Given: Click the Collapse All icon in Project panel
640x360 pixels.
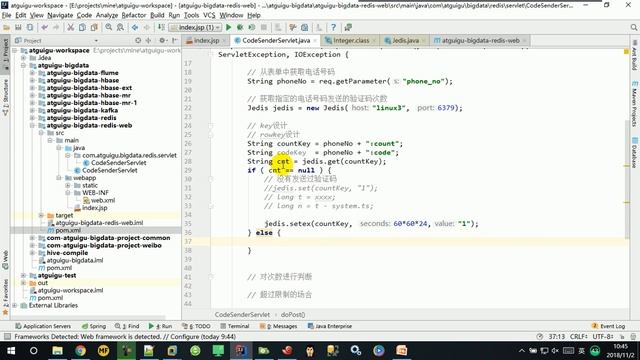Looking at the screenshot, I should point(149,40).
